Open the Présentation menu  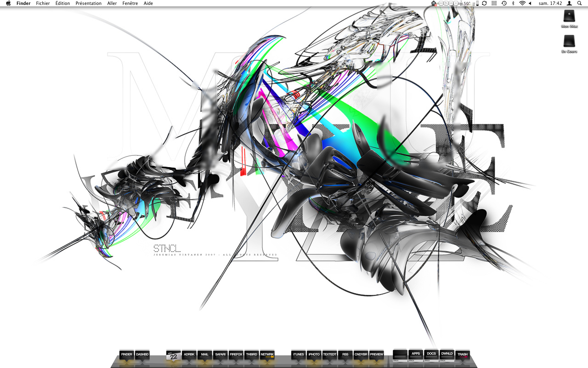tap(89, 3)
